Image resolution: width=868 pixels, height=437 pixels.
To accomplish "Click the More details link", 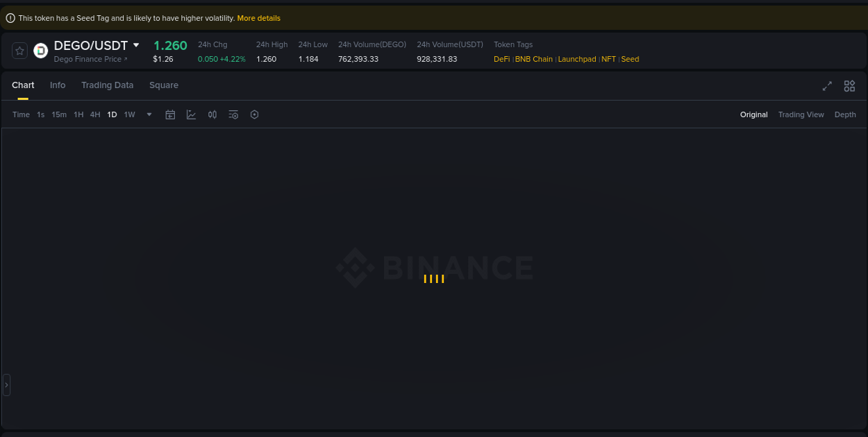I will [x=258, y=18].
